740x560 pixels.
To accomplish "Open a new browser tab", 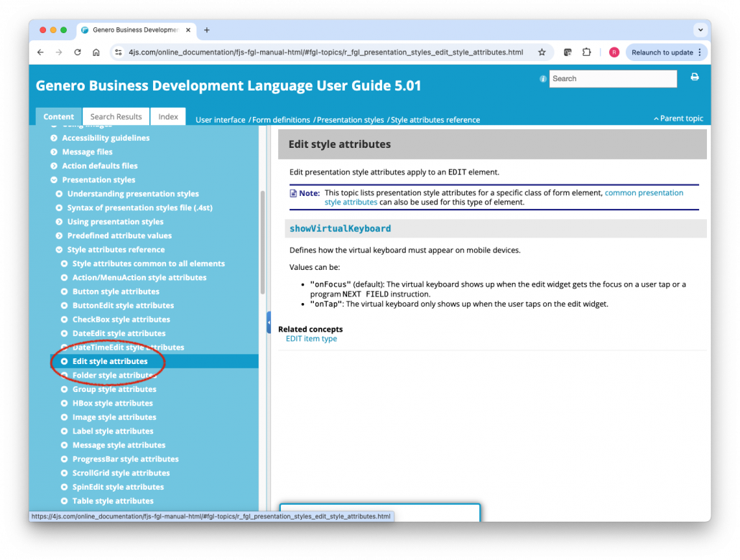I will tap(207, 29).
